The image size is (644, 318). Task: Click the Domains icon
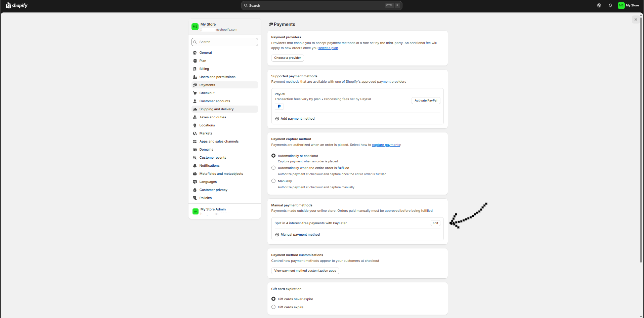(x=195, y=150)
